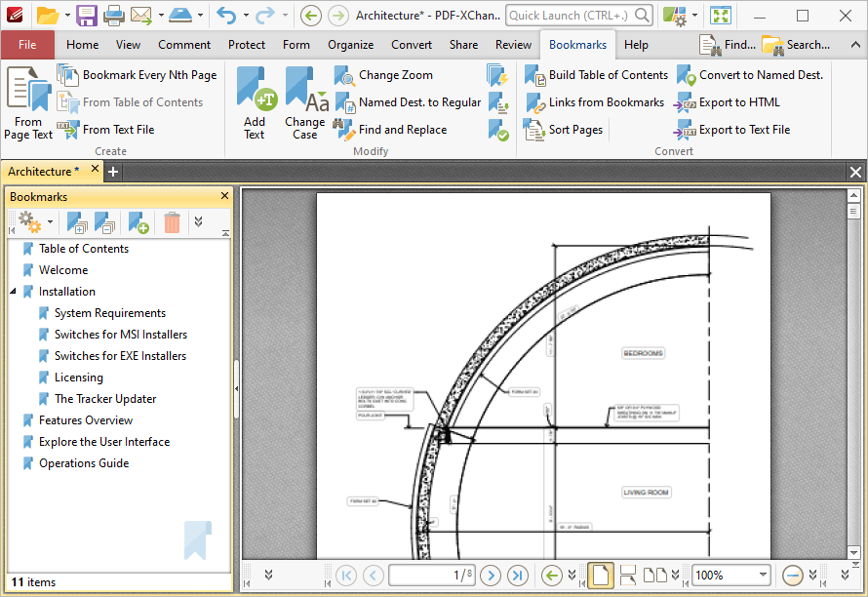Viewport: 868px width, 597px height.
Task: Open the 100% zoom level dropdown
Action: tap(763, 575)
